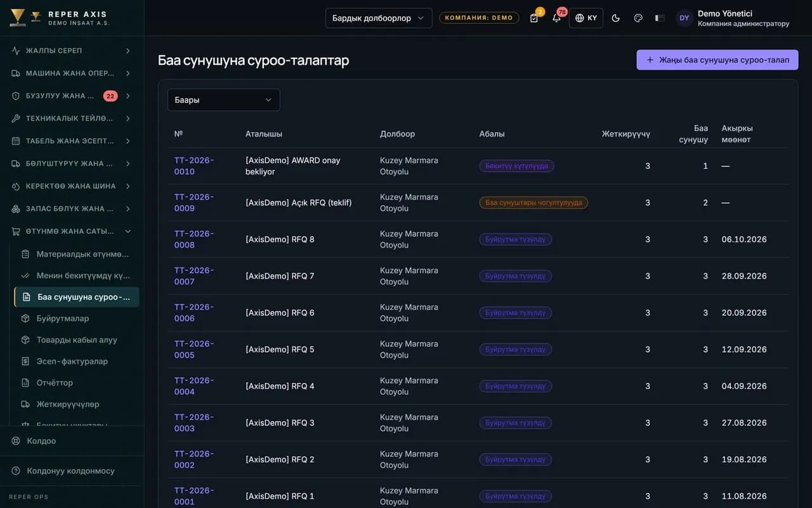Click Жаңы баа сунушуна суроо-талап button

[717, 60]
